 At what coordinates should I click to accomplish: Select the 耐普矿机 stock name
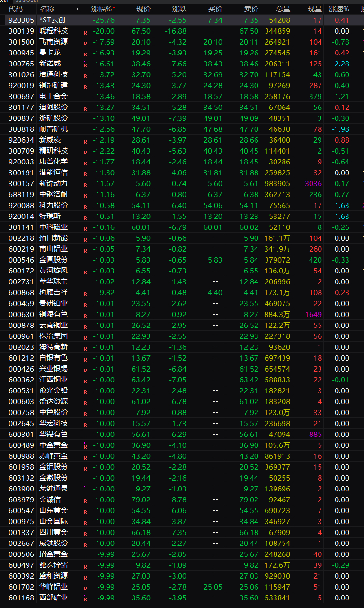pyautogui.click(x=53, y=129)
